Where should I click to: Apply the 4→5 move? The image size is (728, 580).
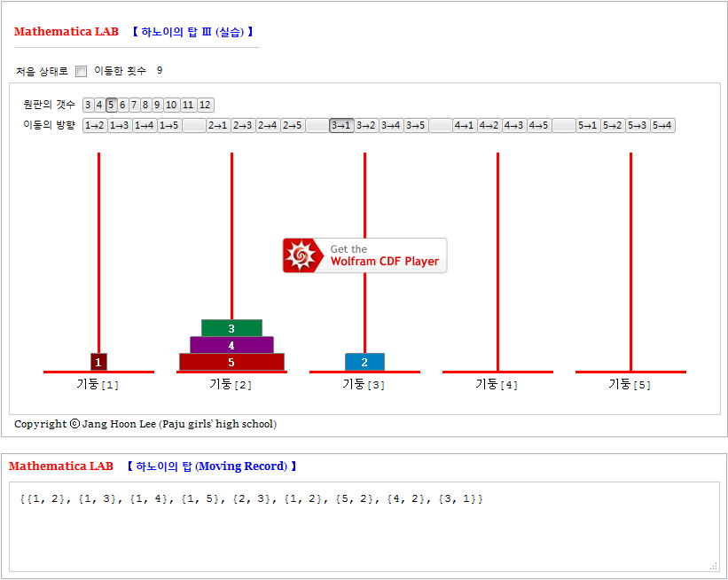click(539, 125)
